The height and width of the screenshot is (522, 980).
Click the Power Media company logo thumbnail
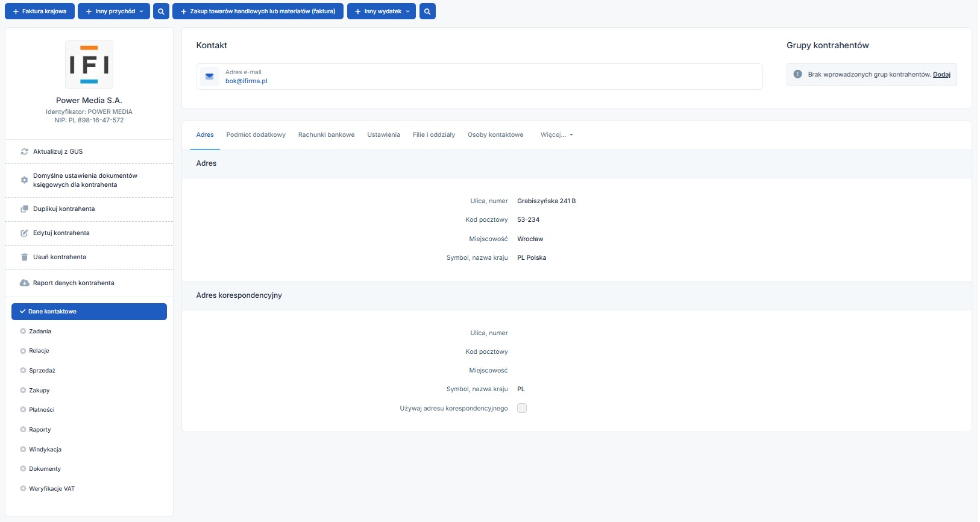coord(89,64)
